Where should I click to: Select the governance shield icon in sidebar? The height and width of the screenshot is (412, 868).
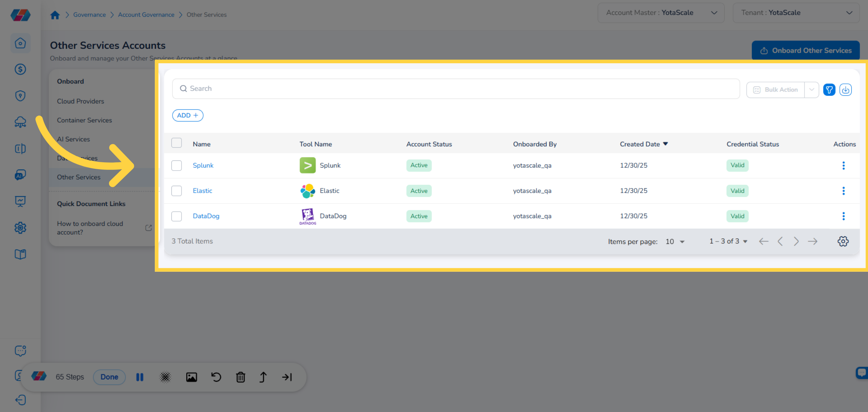tap(20, 95)
